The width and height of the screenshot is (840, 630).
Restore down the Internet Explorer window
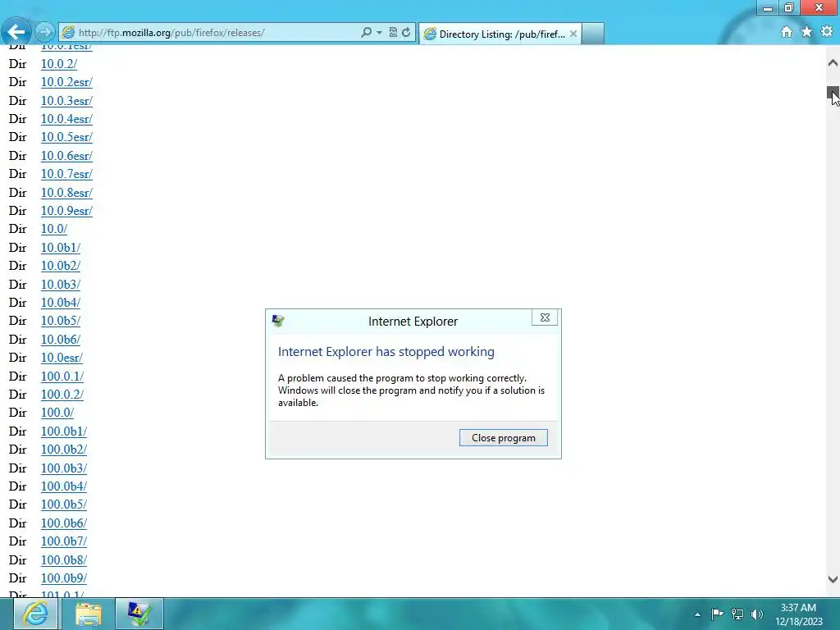click(788, 7)
